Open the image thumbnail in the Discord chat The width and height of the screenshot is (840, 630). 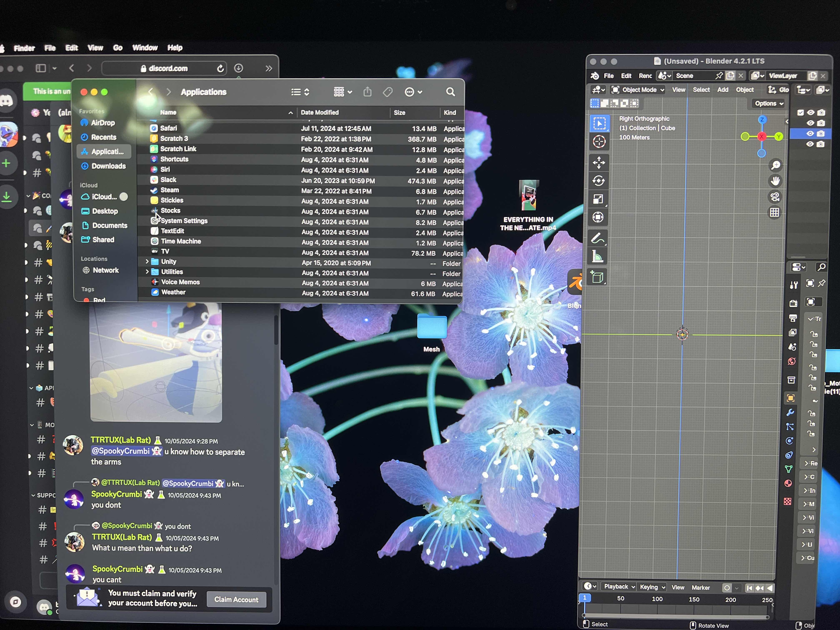point(156,363)
